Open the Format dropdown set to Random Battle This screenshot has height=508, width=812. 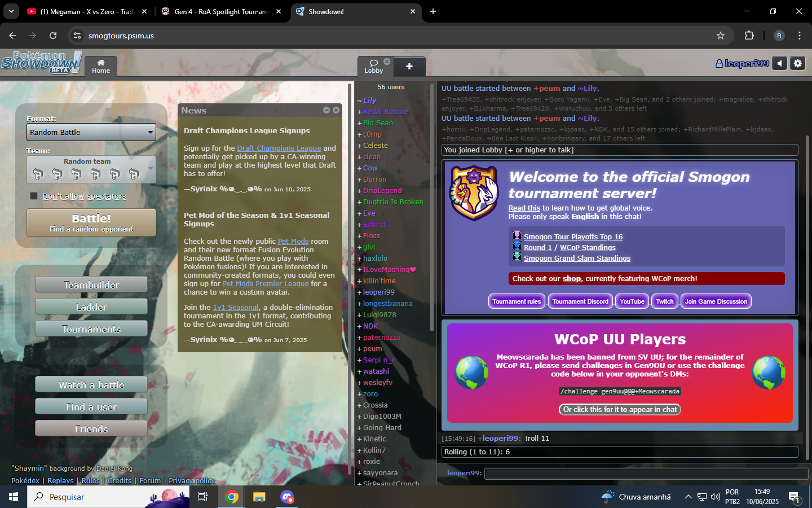click(x=91, y=132)
